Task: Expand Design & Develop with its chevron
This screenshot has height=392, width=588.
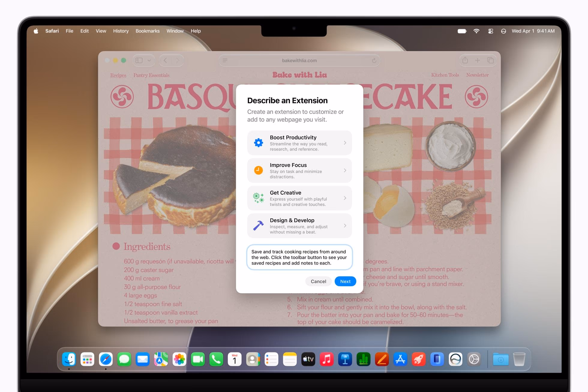Action: 345,226
